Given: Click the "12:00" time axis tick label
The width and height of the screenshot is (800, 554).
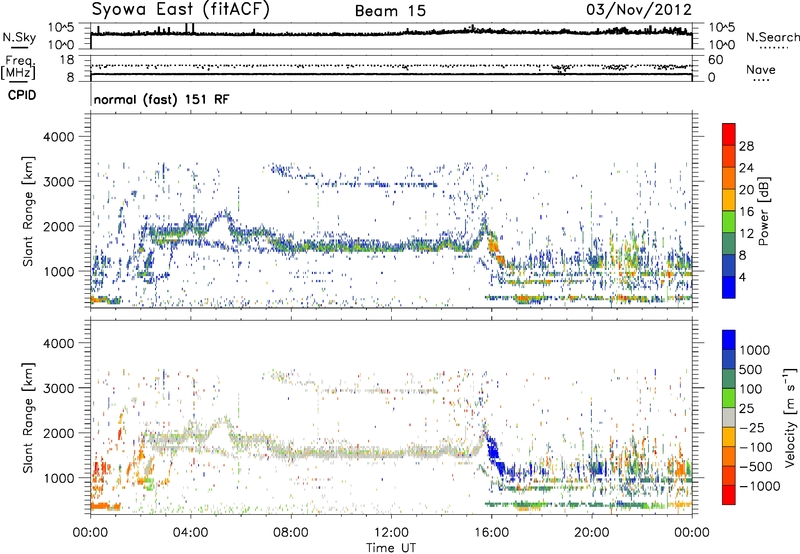Looking at the screenshot, I should click(x=391, y=533).
